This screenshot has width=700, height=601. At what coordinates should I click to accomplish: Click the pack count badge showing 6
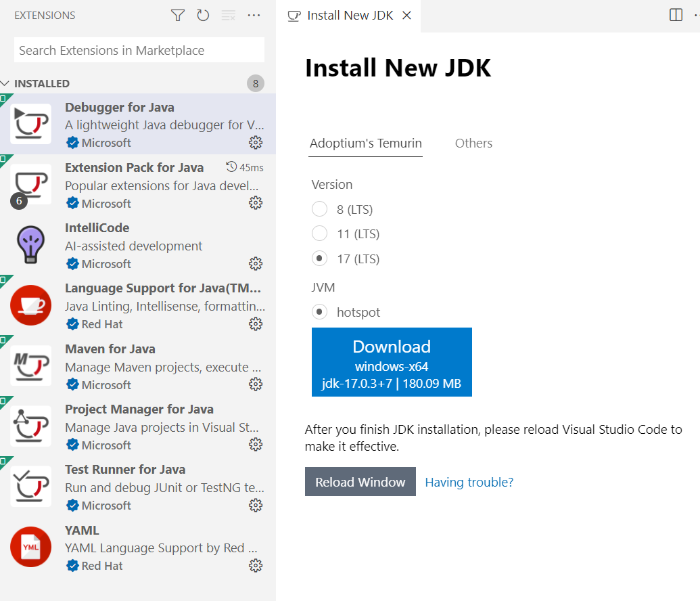tap(19, 201)
